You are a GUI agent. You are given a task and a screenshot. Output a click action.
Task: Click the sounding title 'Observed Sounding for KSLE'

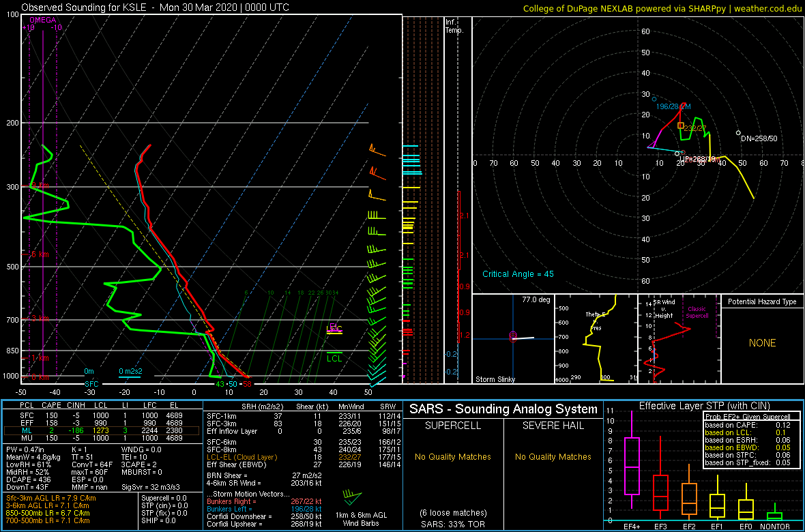tap(87, 8)
